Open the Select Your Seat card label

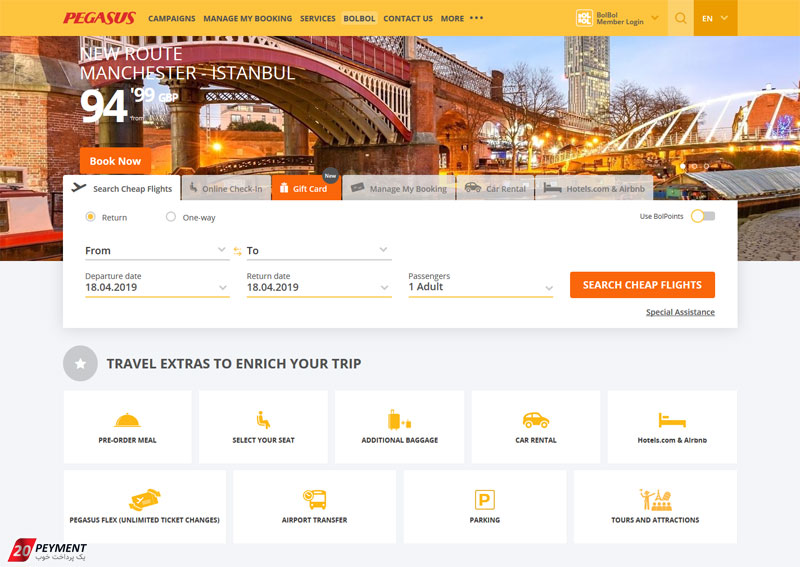263,440
